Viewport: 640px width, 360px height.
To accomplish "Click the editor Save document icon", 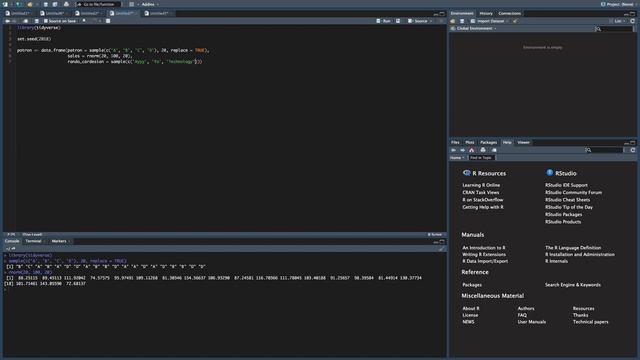I will click(x=36, y=21).
